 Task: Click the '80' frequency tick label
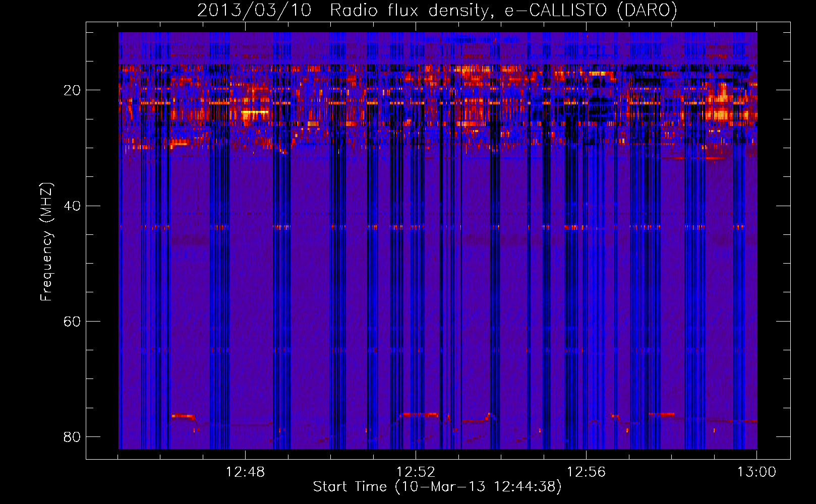pos(72,436)
